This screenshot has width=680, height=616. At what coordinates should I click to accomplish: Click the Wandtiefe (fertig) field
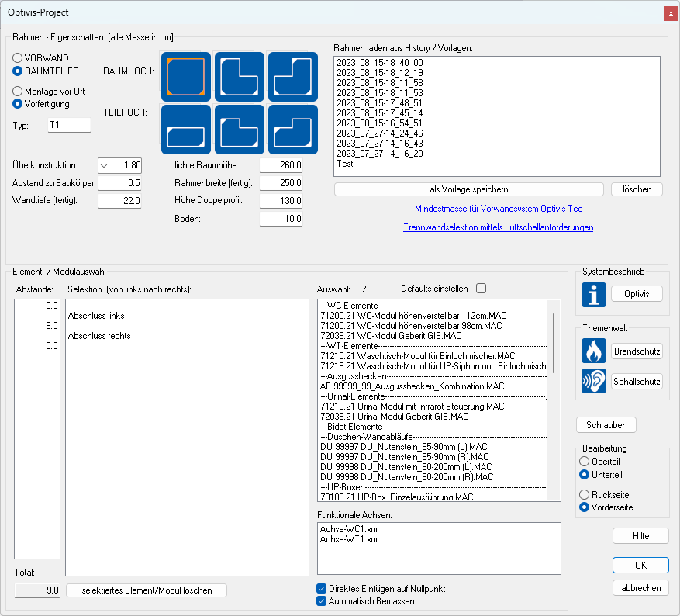119,201
